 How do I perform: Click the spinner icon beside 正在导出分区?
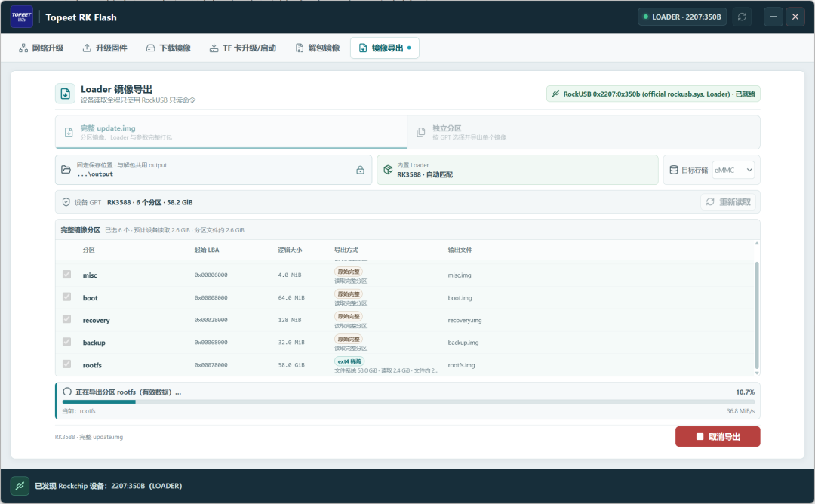[67, 392]
